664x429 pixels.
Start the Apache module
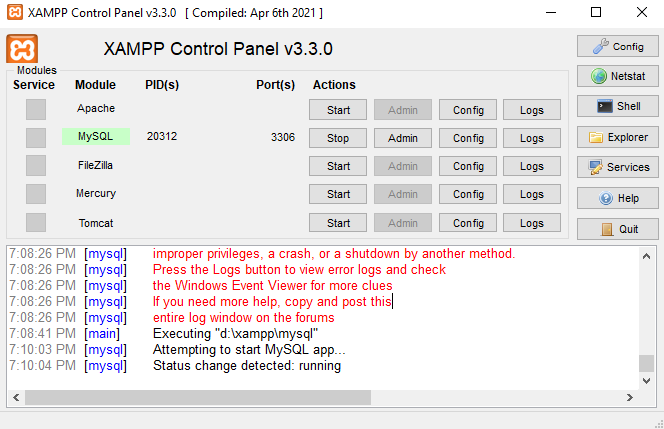338,110
